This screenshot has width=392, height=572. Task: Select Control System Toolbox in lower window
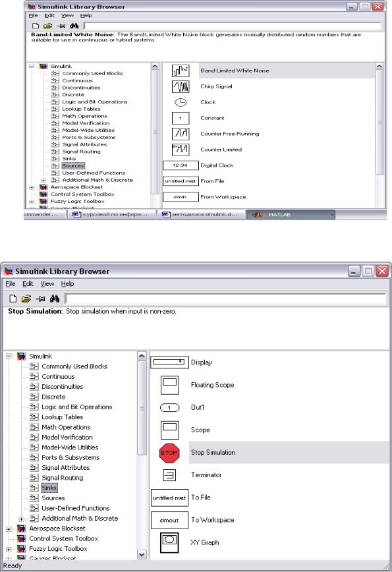point(63,539)
